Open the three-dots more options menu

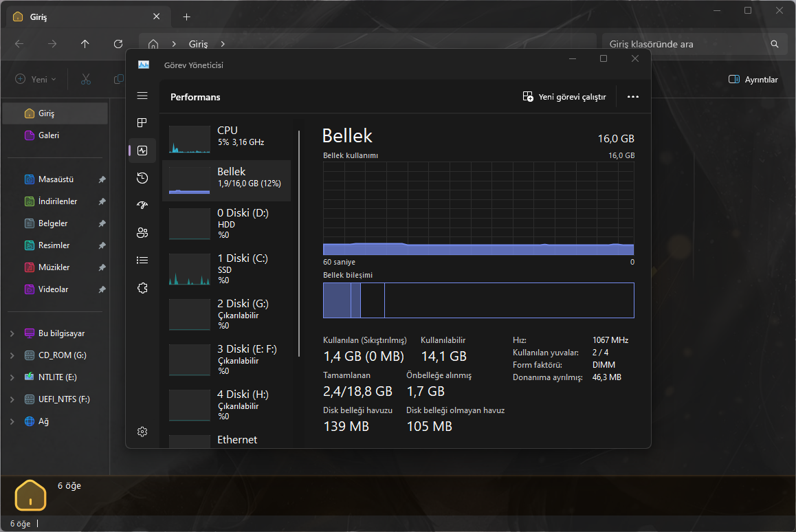pyautogui.click(x=633, y=97)
